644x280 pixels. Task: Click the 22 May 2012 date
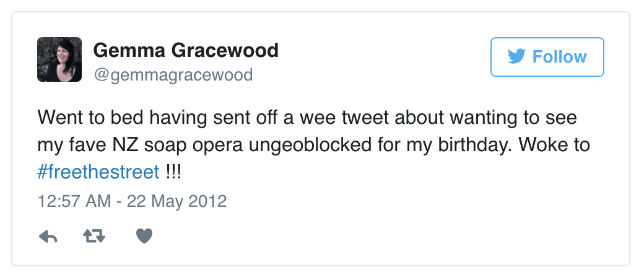[x=176, y=201]
